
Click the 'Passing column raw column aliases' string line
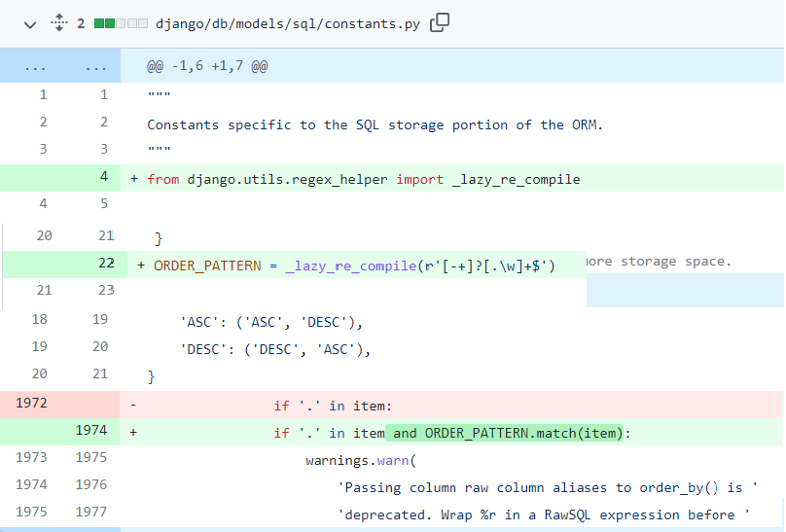(548, 488)
